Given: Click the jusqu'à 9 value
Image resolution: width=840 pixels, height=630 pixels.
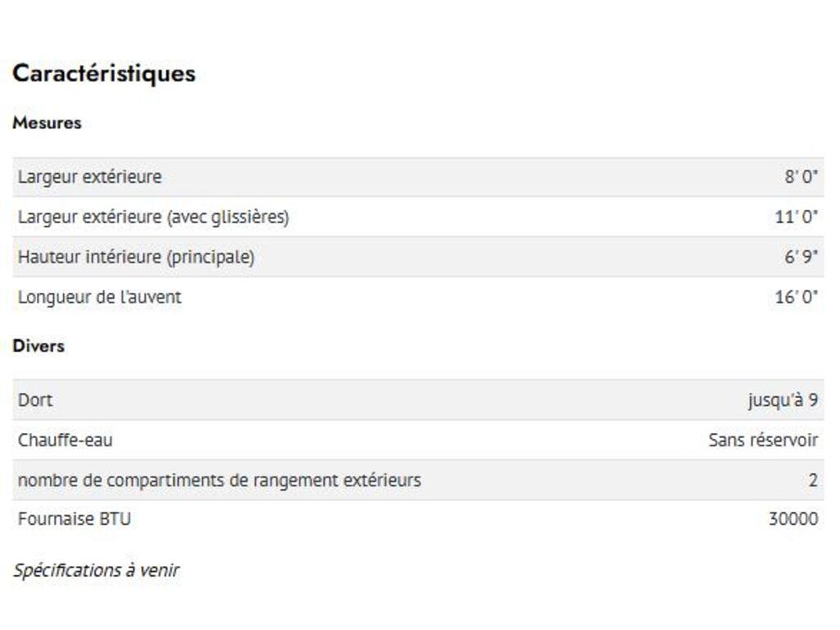Looking at the screenshot, I should click(x=783, y=400).
